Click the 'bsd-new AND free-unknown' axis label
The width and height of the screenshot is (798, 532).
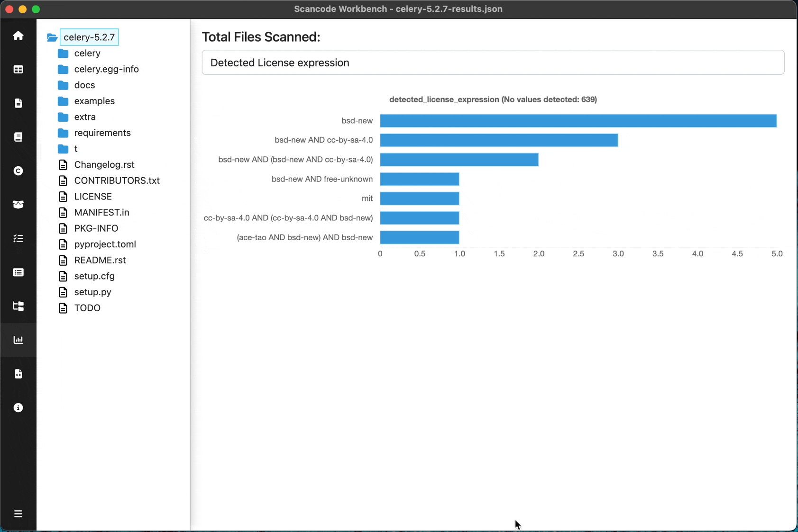[322, 179]
